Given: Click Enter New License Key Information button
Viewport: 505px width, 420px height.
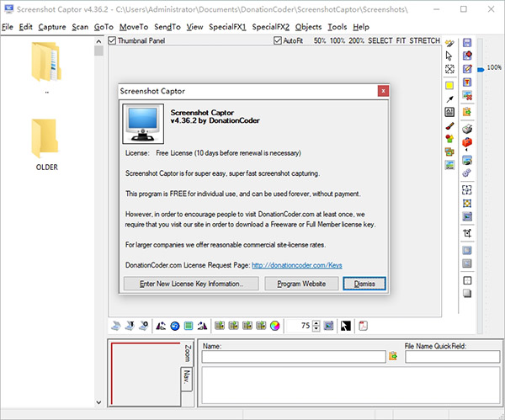Looking at the screenshot, I should point(191,284).
